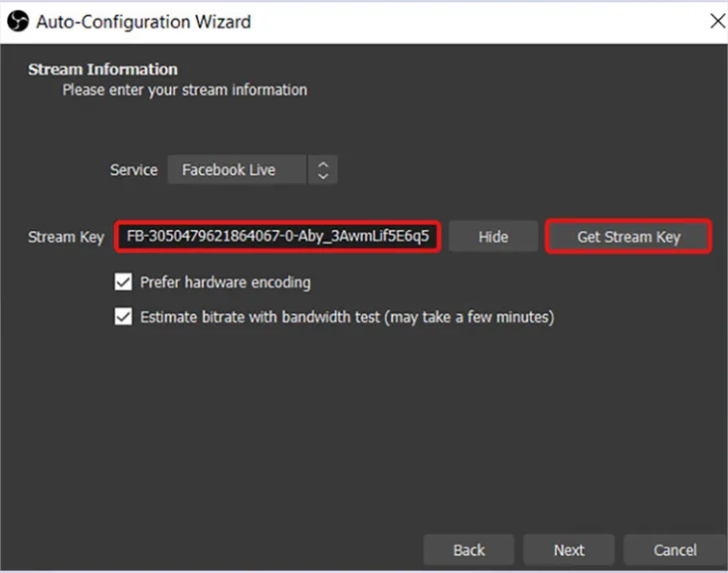The image size is (728, 573).
Task: Click the Auto-Configuration Wizard title text
Action: [x=143, y=22]
